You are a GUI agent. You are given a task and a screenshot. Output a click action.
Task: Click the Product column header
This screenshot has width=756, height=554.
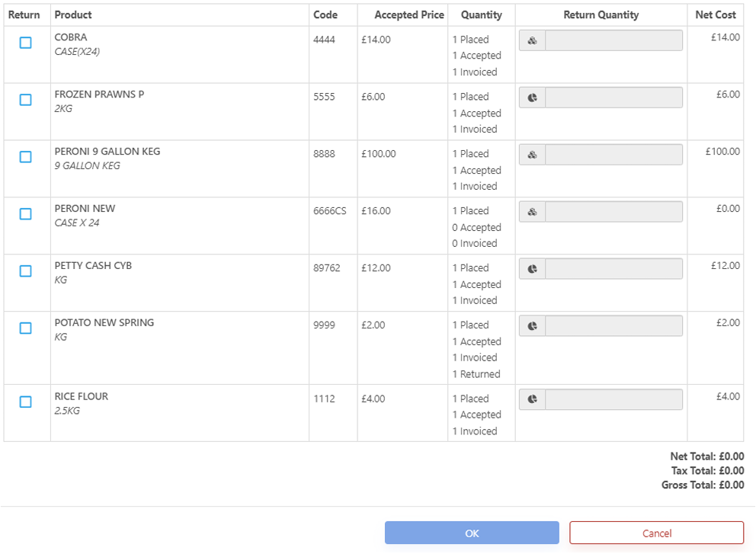pos(73,14)
